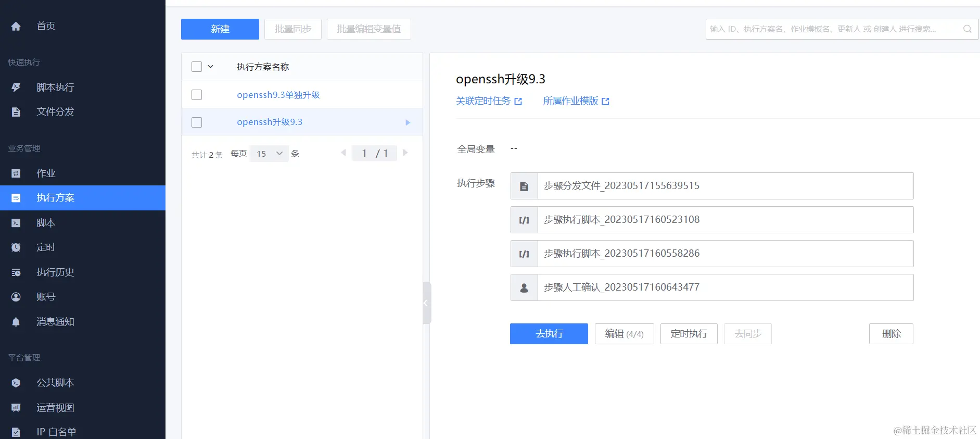
Task: Click the 运营视图 chart icon
Action: (16, 408)
